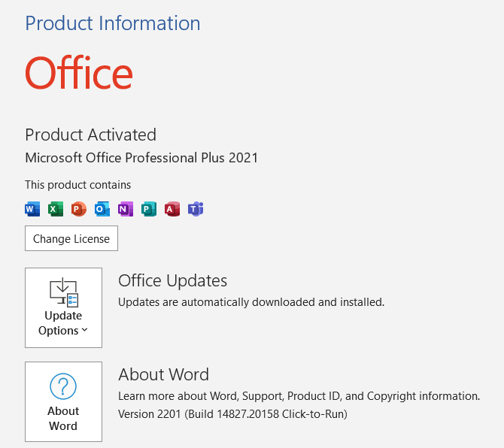Click the Product Information heading
The image size is (504, 448).
113,23
